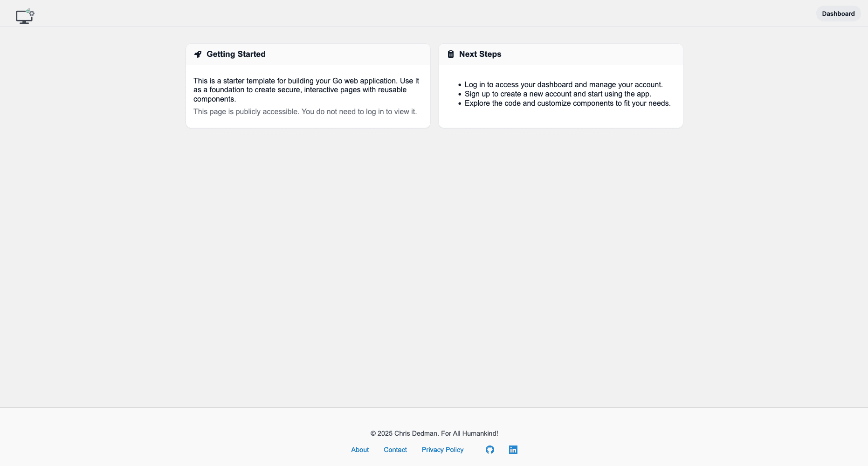
Task: Select the Next Steps heading
Action: 480,54
